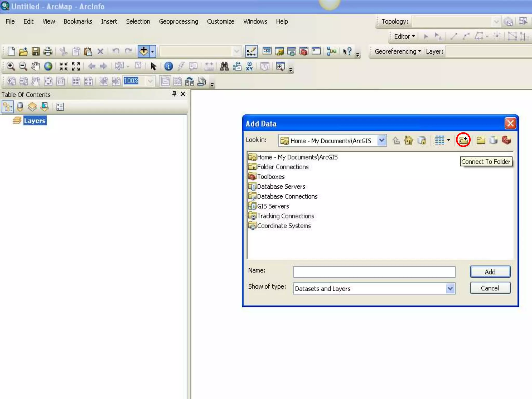This screenshot has width=532, height=399.
Task: Open the Find binoculars tool
Action: [x=224, y=66]
